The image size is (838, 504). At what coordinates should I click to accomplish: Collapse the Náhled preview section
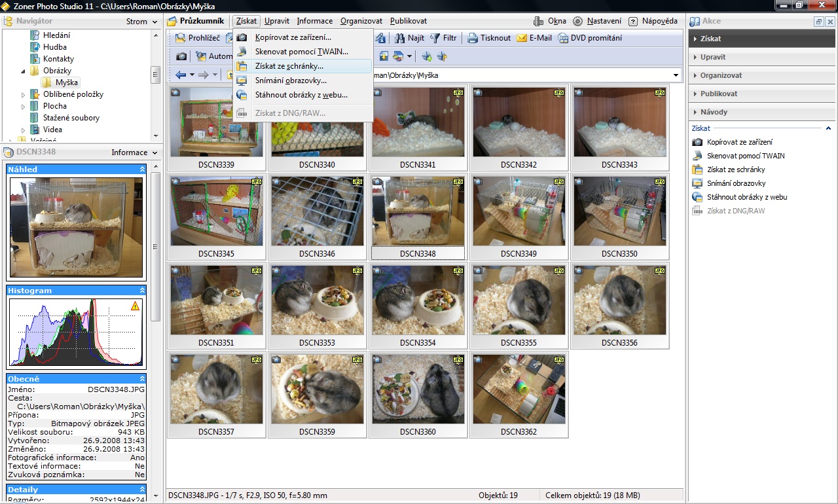tap(142, 170)
